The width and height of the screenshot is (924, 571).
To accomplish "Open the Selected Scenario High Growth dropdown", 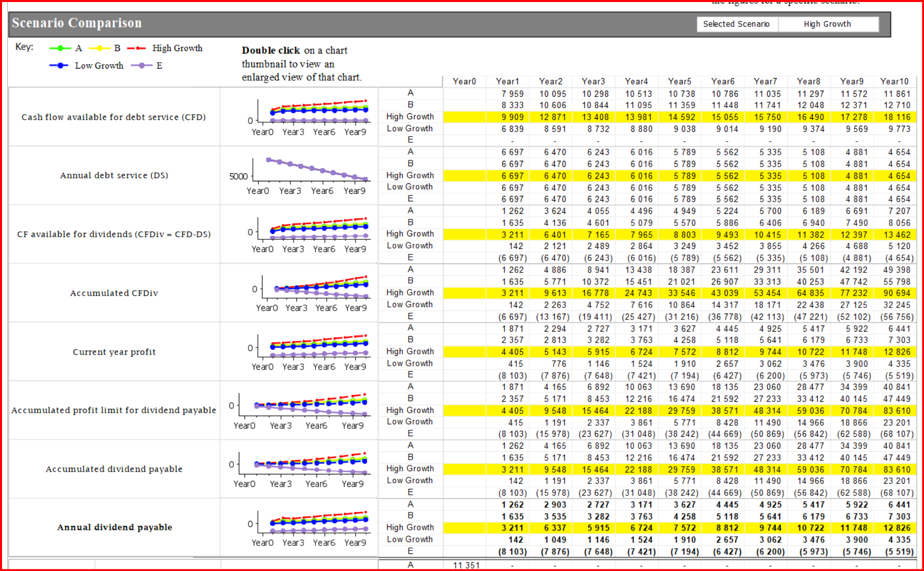I will click(828, 24).
